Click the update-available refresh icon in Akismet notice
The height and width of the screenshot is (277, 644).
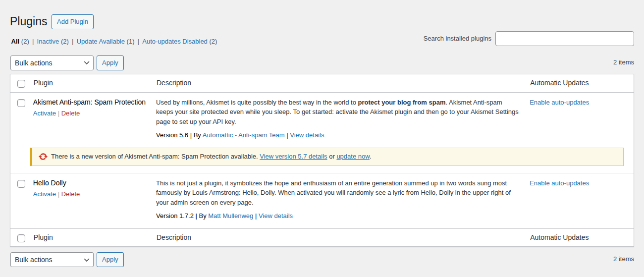tap(43, 157)
